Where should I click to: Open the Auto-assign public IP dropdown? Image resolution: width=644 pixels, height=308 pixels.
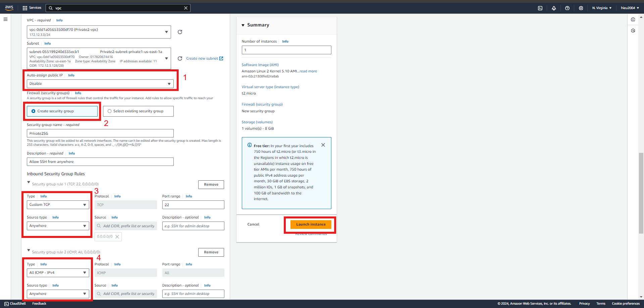[100, 84]
